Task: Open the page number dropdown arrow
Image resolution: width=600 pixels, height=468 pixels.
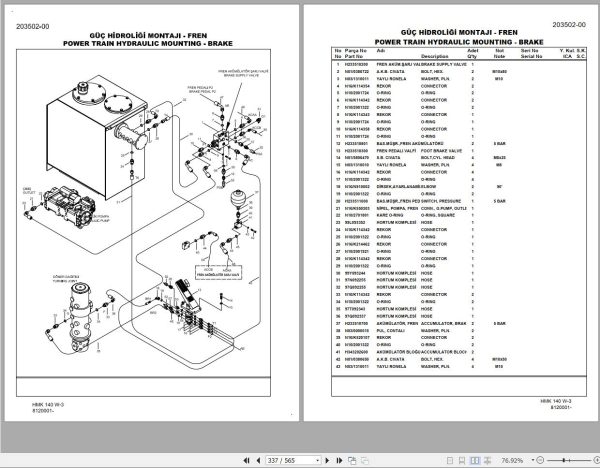Action: pos(318,460)
